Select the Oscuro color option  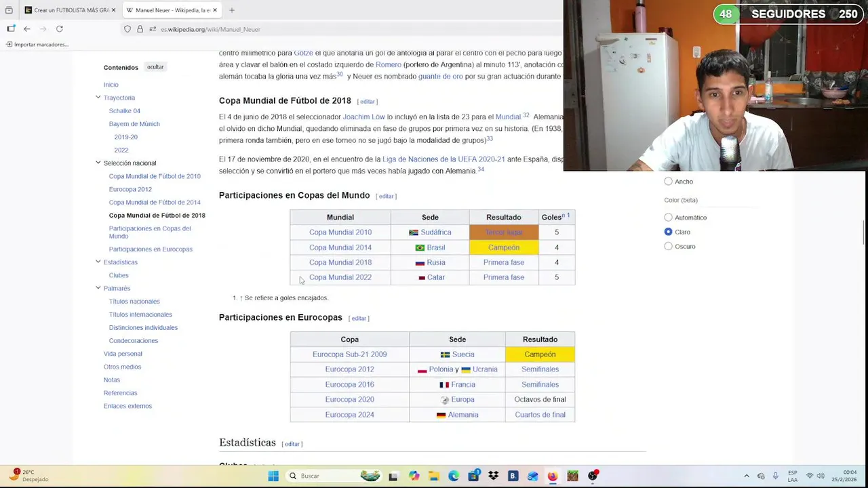click(x=668, y=247)
